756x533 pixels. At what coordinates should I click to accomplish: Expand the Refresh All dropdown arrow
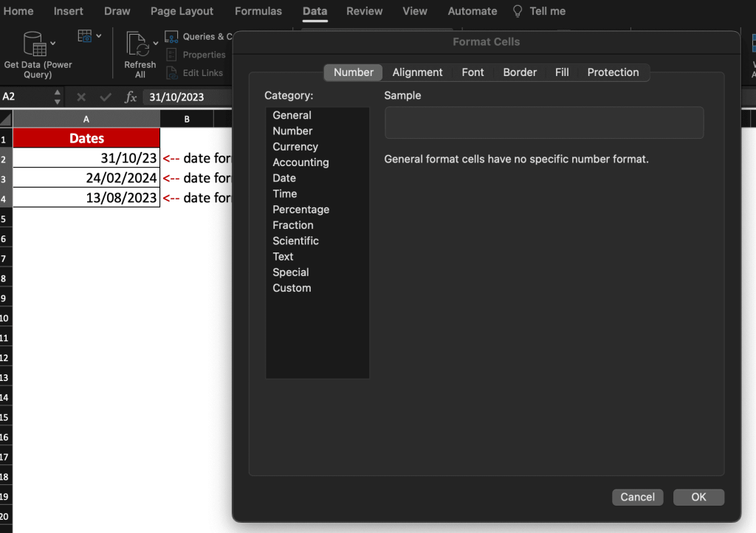pyautogui.click(x=155, y=44)
